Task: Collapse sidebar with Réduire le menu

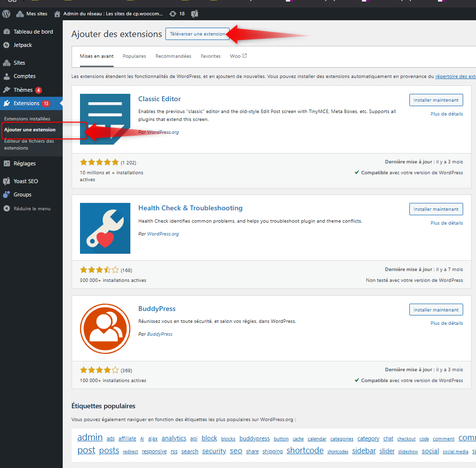Action: pyautogui.click(x=32, y=208)
